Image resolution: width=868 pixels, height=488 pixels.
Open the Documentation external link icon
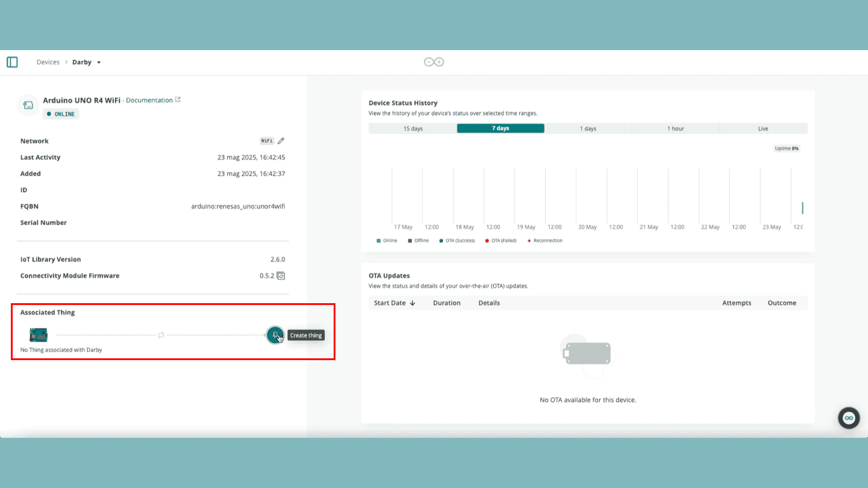pos(178,99)
